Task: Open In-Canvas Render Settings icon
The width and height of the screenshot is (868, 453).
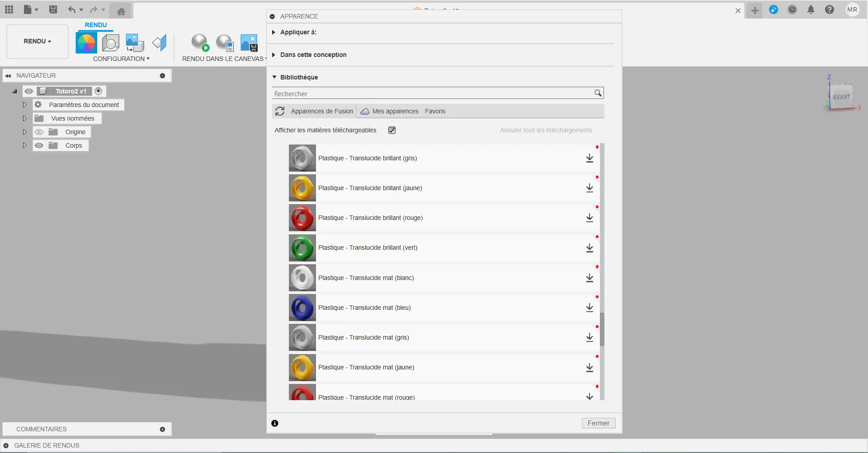Action: click(x=225, y=43)
